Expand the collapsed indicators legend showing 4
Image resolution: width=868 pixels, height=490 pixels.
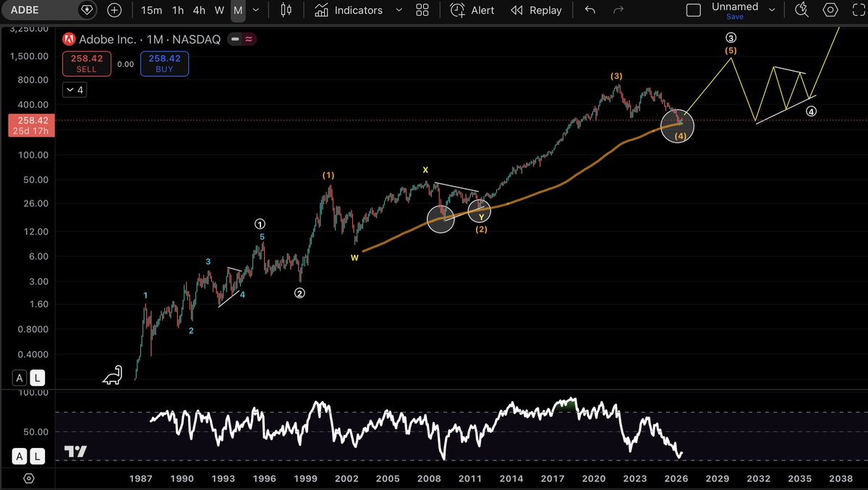point(74,90)
